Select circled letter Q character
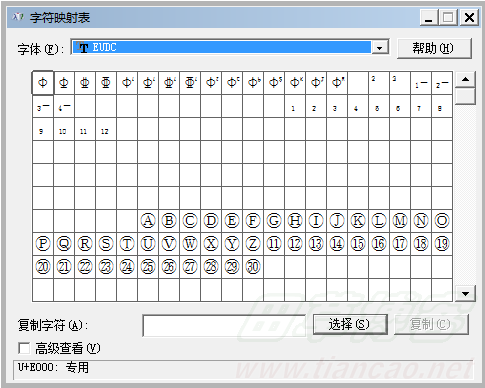Screen dimensions: 485x388 click(64, 244)
